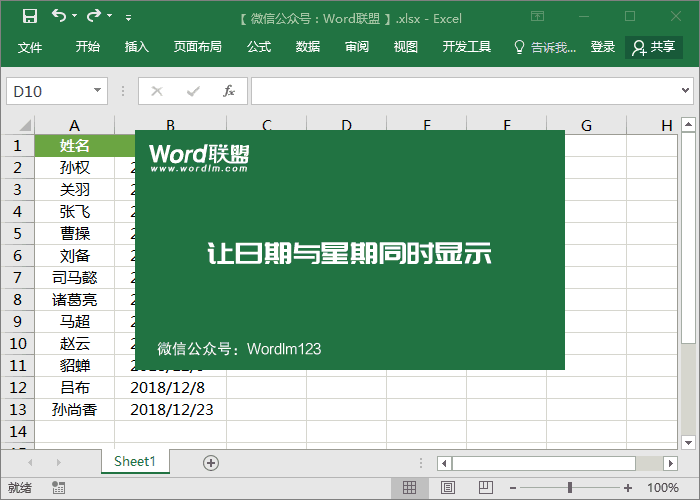Open the Name Box dropdown arrow
Image resolution: width=700 pixels, height=500 pixels.
coord(97,91)
